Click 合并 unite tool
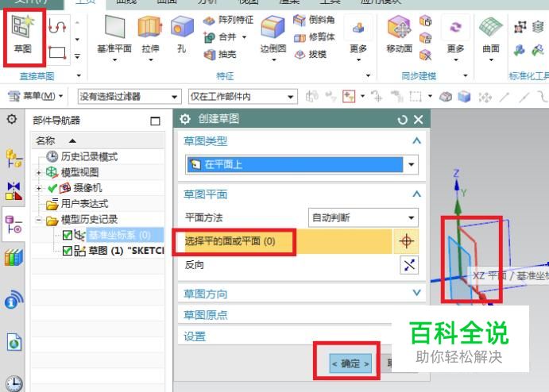Image resolution: width=549 pixels, height=392 pixels. [x=221, y=37]
